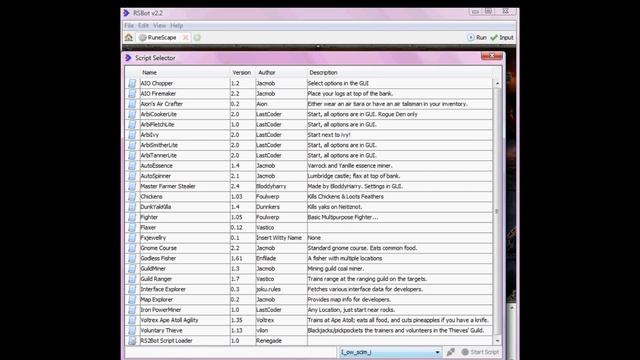
Task: Click the script icon beside ArbiTannerLite
Action: [x=132, y=156]
